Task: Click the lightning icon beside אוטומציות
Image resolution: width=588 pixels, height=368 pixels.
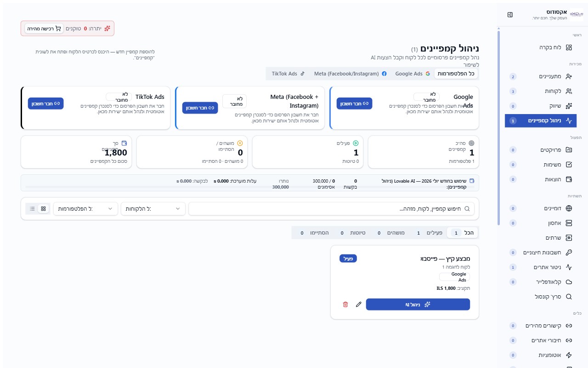Action: click(569, 355)
